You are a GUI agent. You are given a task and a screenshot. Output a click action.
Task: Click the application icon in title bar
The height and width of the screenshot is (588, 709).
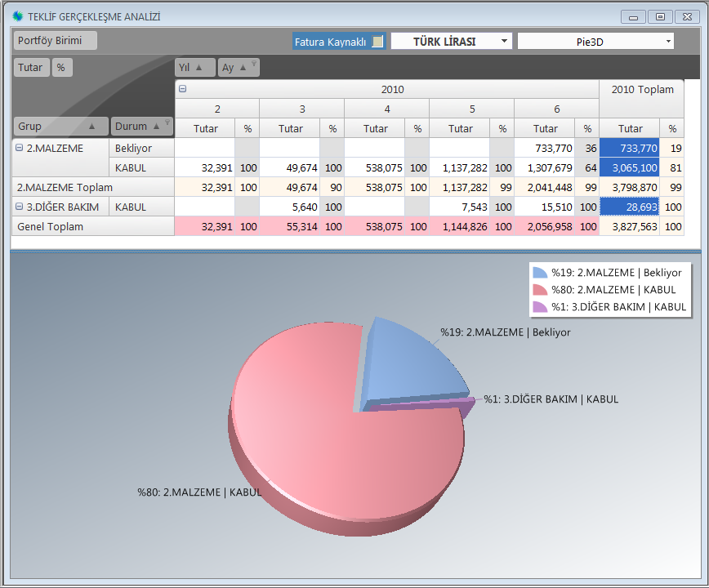point(18,16)
